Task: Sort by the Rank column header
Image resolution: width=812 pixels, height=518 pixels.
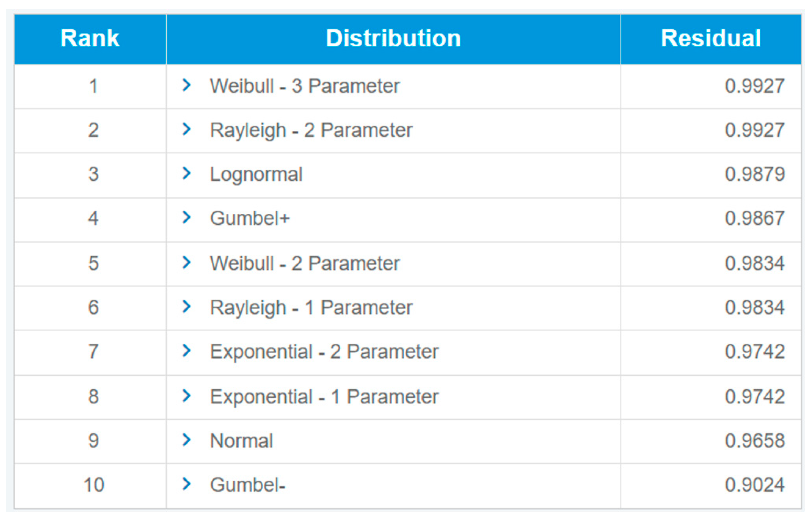Action: tap(90, 38)
